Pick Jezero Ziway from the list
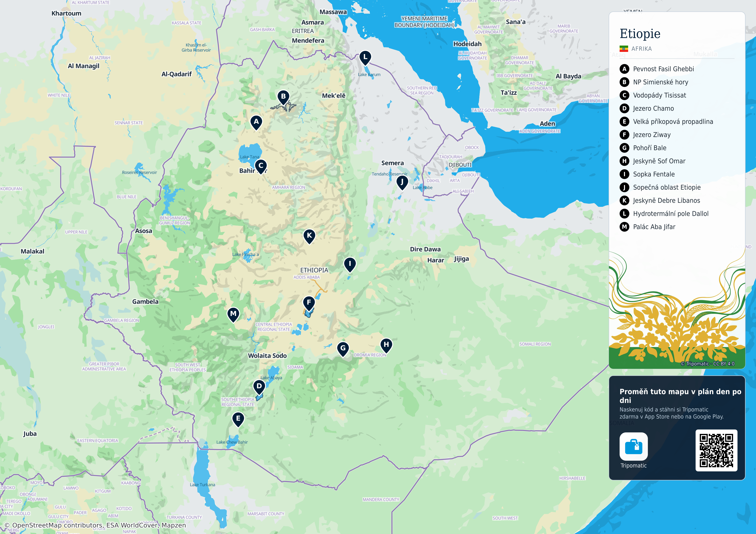This screenshot has width=756, height=534. [x=652, y=135]
